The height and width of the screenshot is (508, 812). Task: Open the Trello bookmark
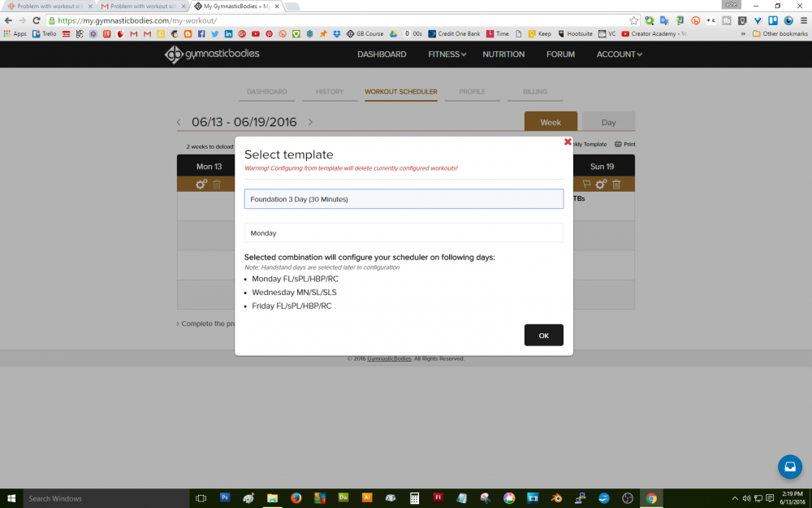(x=45, y=33)
